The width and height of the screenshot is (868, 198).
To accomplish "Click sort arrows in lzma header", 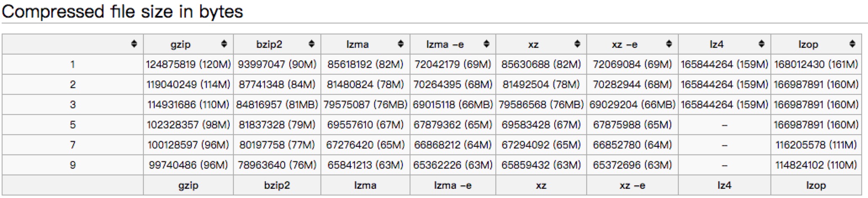I will coord(401,44).
